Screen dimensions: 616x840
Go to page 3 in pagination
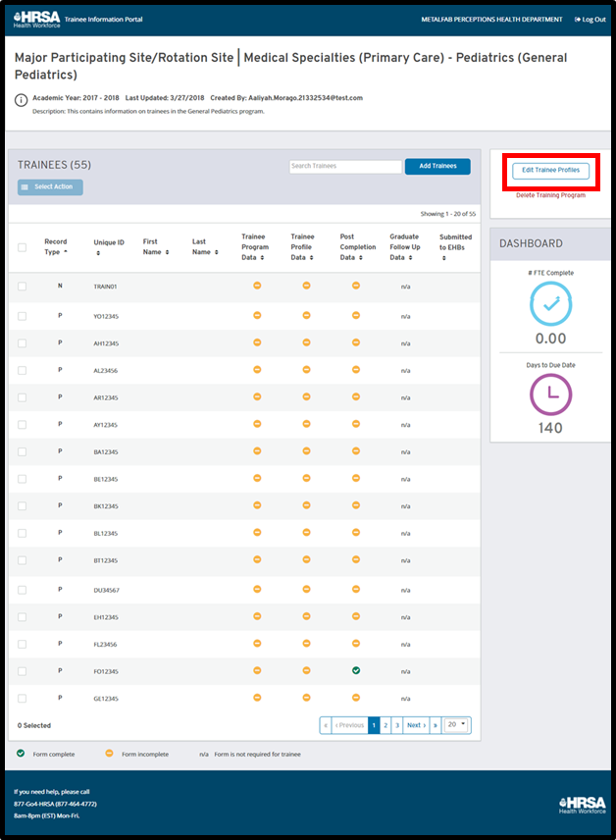coord(397,725)
